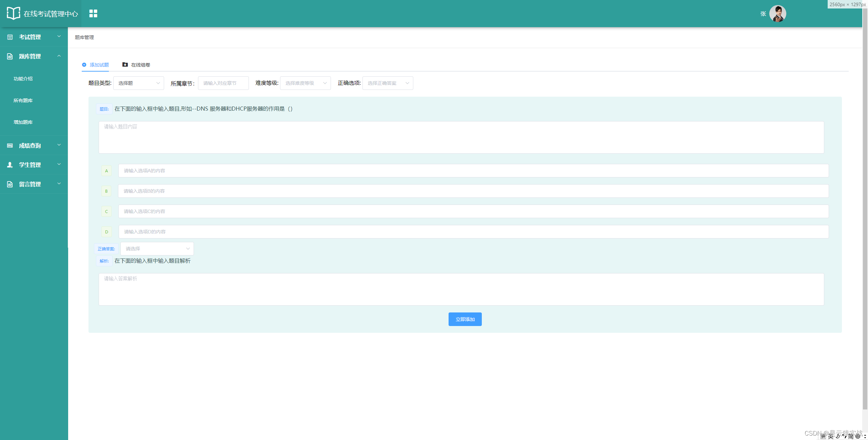
Task: Click the 留言管理 sidebar icon
Action: coord(10,184)
